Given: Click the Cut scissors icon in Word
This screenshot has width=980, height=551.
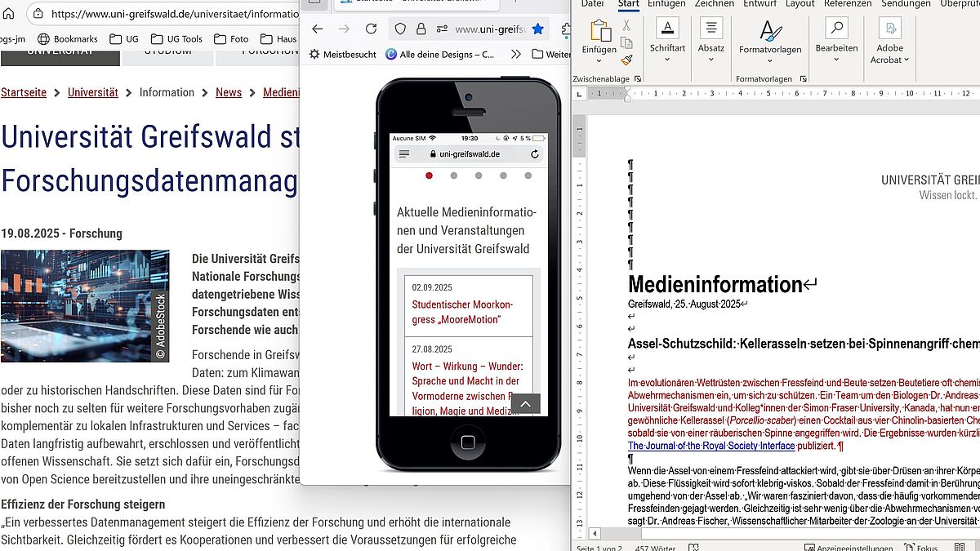Looking at the screenshot, I should [626, 24].
